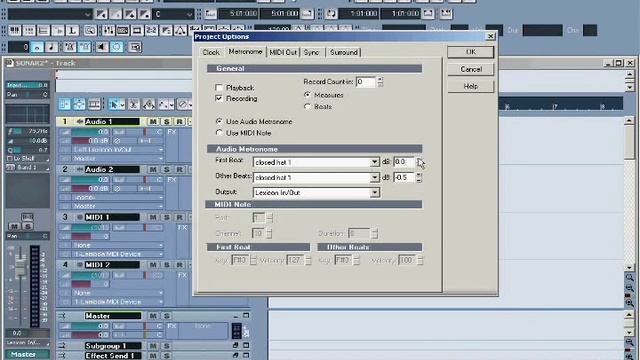Image resolution: width=640 pixels, height=360 pixels.
Task: Switch to the Clock tab
Action: pyautogui.click(x=211, y=53)
